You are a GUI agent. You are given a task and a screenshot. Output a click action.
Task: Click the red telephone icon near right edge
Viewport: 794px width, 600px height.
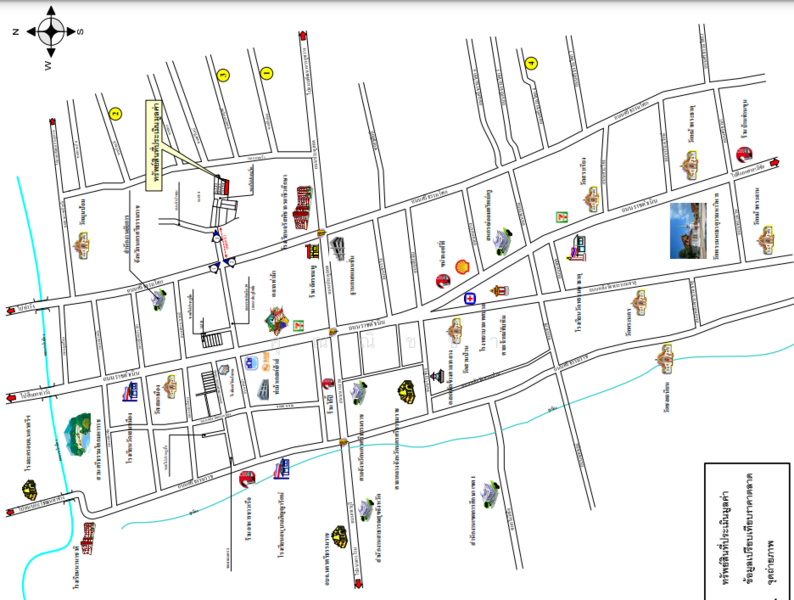(x=743, y=154)
